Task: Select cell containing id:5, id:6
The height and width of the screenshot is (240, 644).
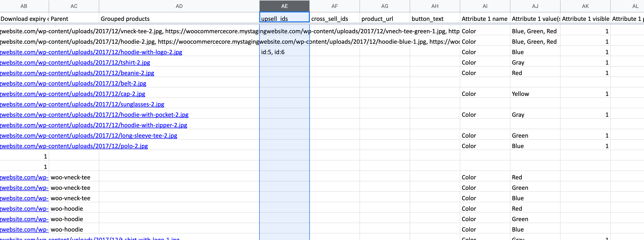Action: coord(284,52)
